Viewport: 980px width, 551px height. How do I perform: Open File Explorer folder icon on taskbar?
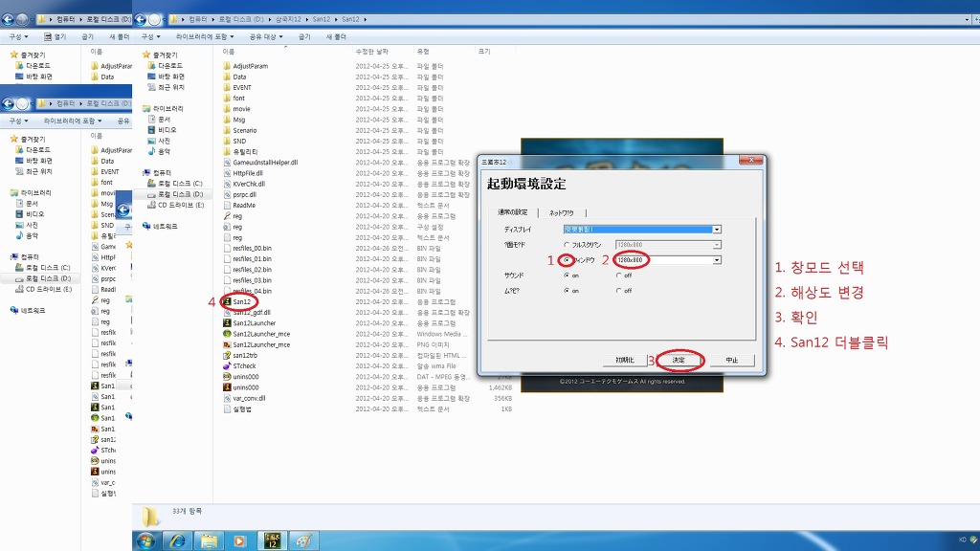tap(209, 541)
